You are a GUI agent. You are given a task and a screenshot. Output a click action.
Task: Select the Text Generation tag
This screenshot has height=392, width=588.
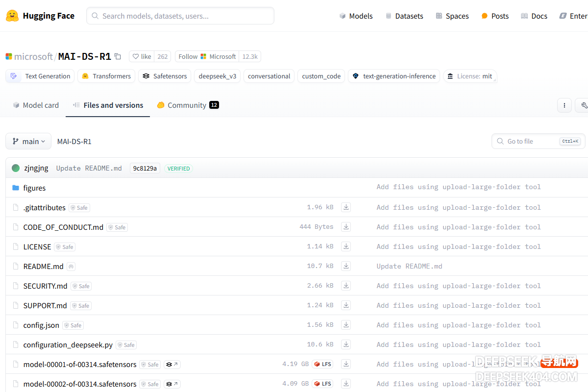click(40, 76)
